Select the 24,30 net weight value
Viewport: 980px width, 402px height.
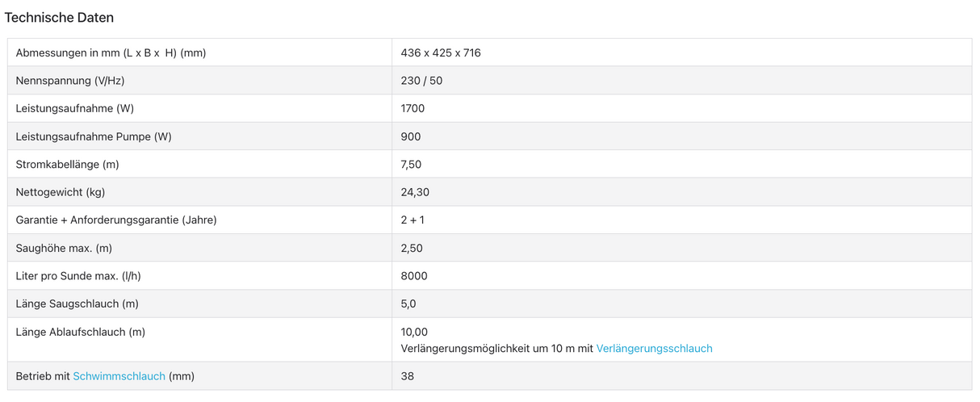(x=415, y=192)
